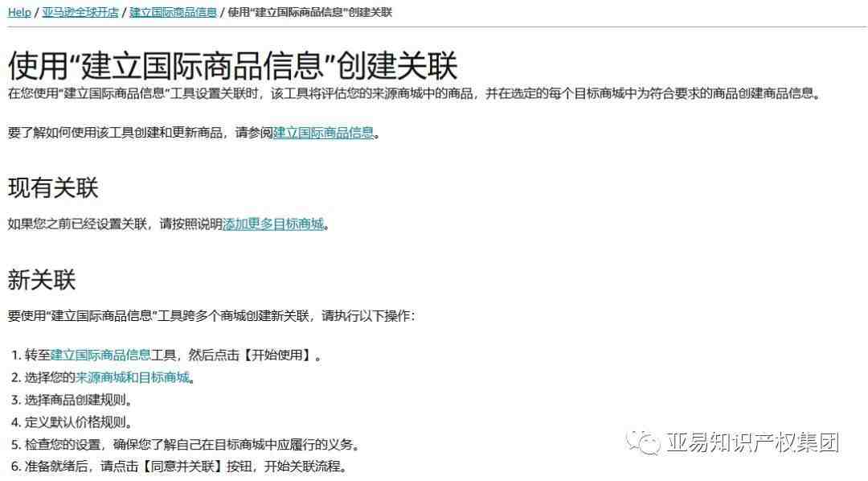868x481 pixels.
Task: Click the main page title heading
Action: coord(232,66)
